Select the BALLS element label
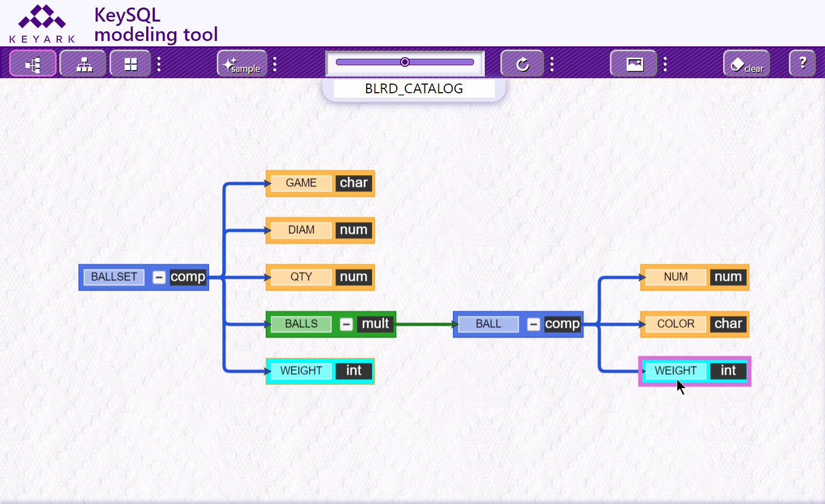This screenshot has width=825, height=504. click(301, 324)
